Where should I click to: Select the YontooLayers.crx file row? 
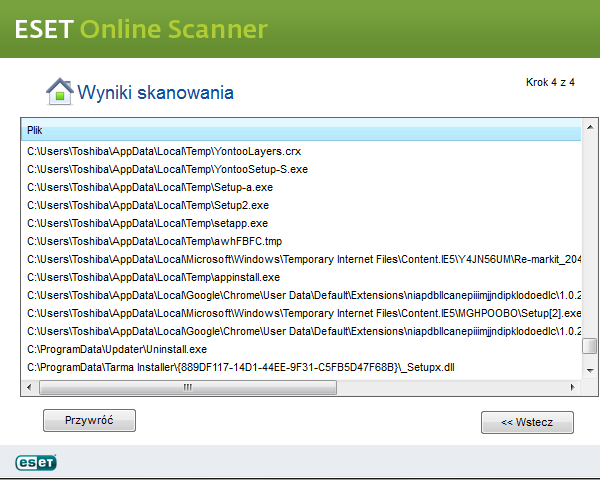coord(301,152)
